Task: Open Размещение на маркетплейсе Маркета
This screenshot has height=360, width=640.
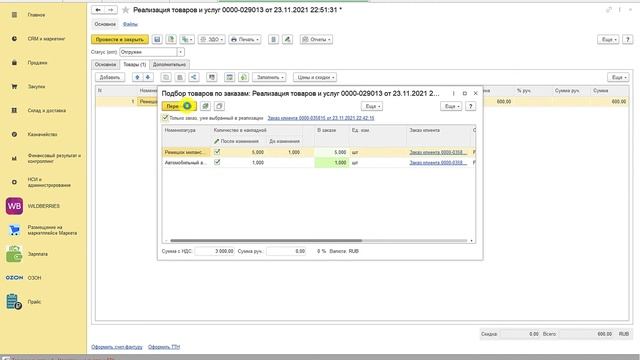Action: tap(52, 230)
